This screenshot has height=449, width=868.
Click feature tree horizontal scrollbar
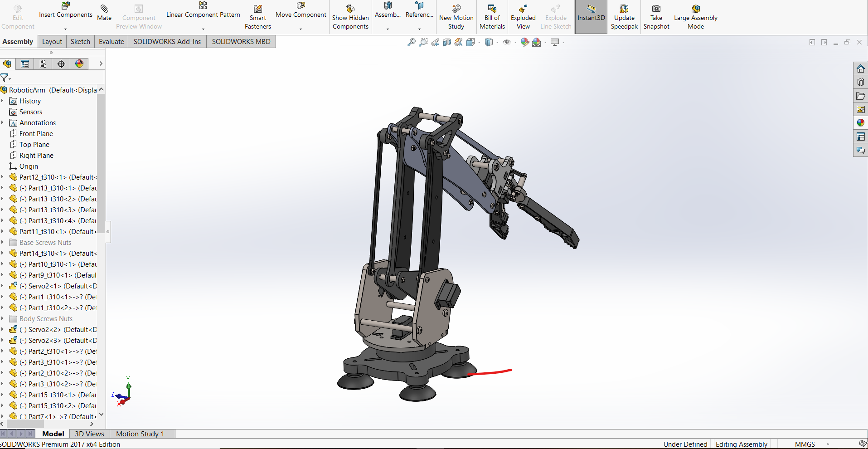[25, 424]
